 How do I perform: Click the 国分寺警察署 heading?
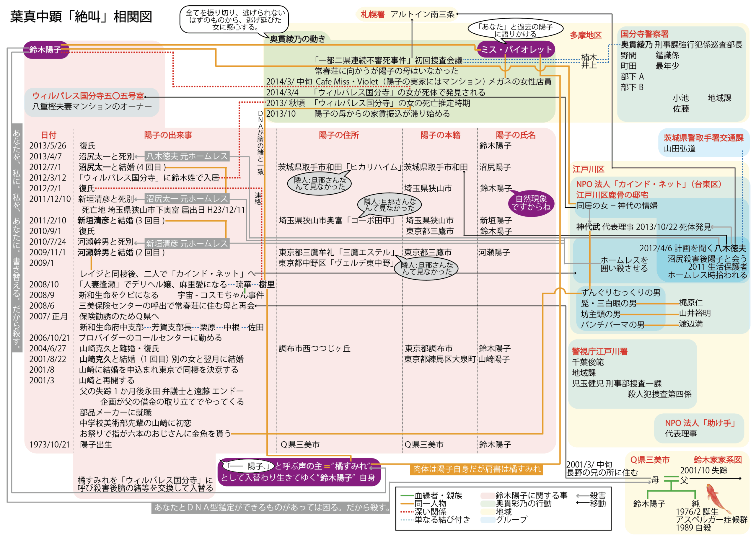coord(644,34)
